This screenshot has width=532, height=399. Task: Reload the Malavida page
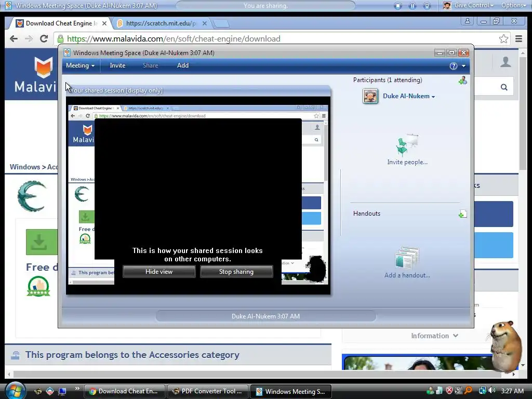click(44, 38)
